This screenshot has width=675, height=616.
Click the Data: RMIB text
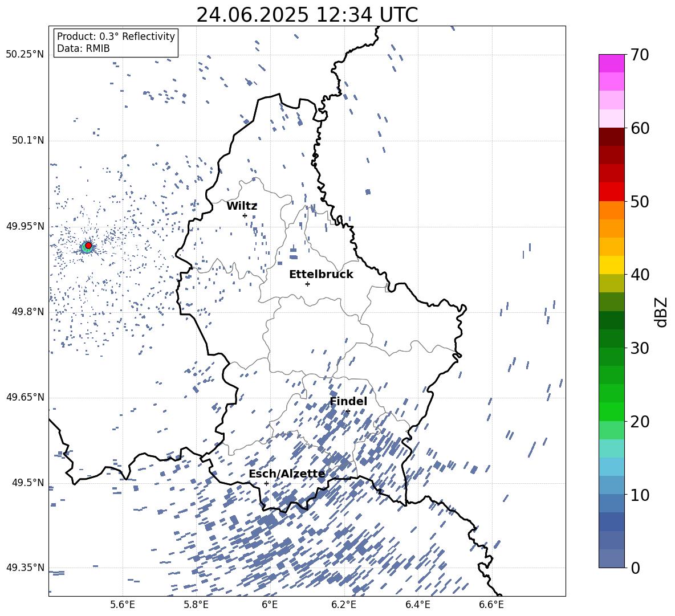coord(83,48)
